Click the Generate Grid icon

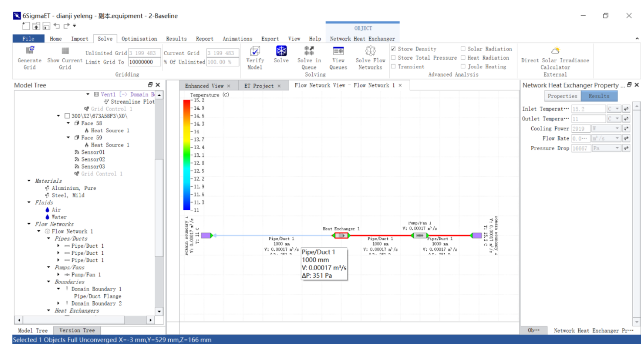click(x=30, y=51)
